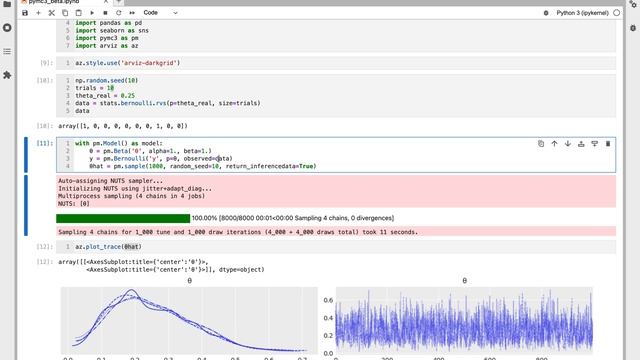Run the selected cell with play button
This screenshot has height=360, width=640.
[92, 13]
